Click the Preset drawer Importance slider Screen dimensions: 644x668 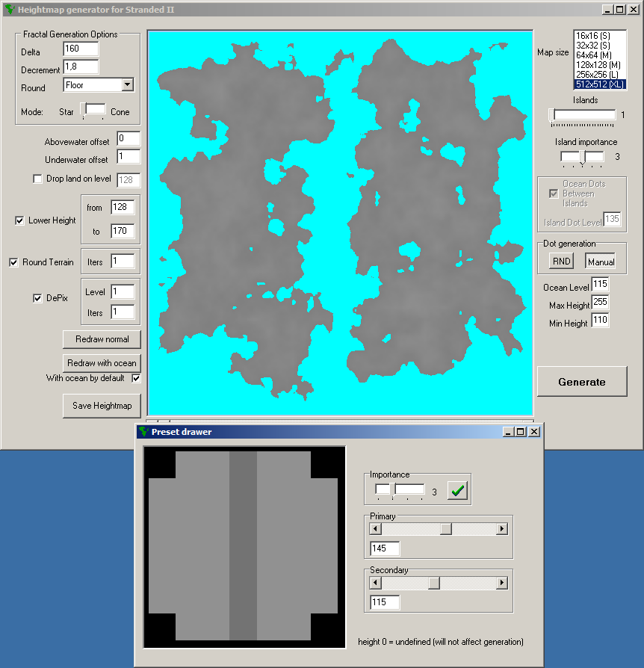[x=400, y=491]
